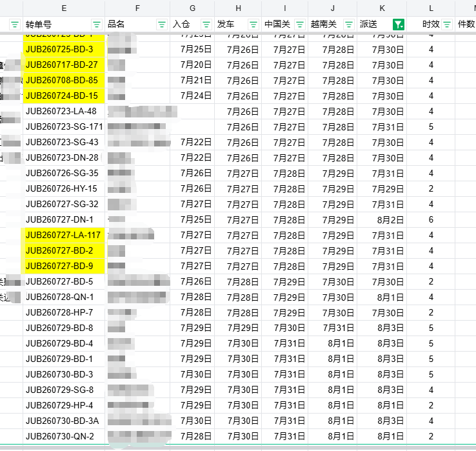The image size is (476, 451).
Task: Click the 转单号 header cell
Action: pyautogui.click(x=64, y=25)
